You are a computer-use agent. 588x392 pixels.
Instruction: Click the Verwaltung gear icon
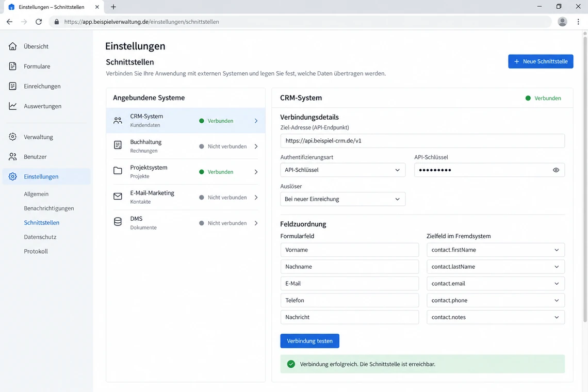coord(13,137)
